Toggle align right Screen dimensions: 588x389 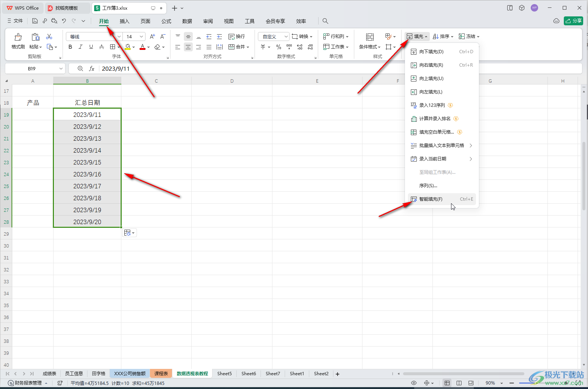click(199, 47)
